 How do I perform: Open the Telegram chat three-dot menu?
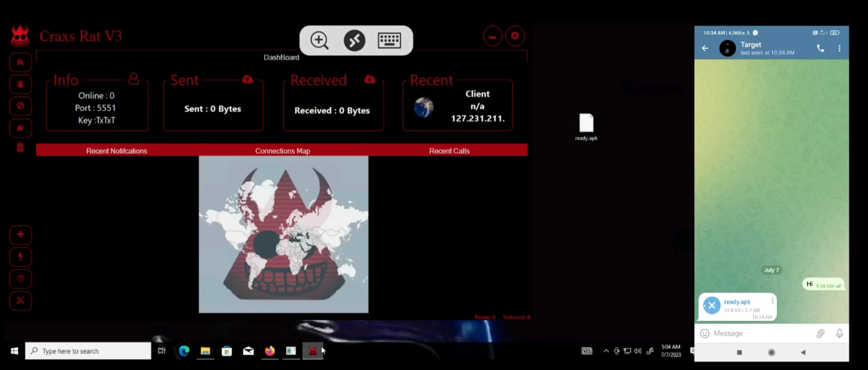(x=839, y=48)
